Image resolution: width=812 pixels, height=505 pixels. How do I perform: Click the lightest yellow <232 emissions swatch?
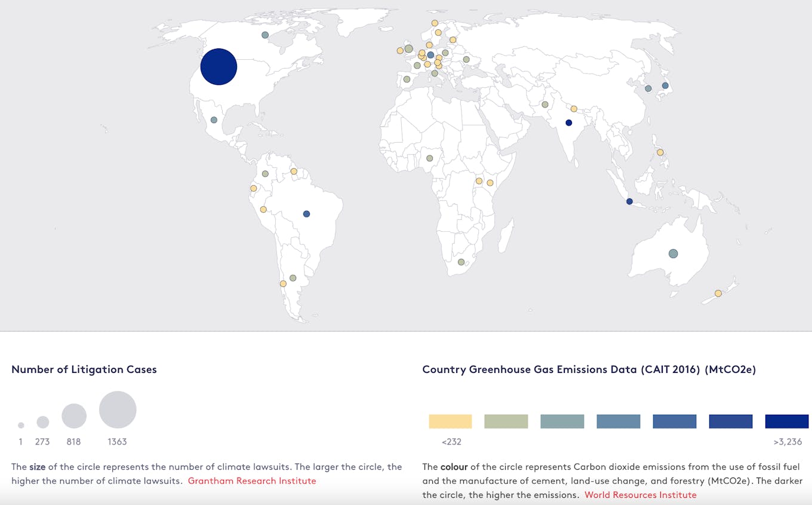click(x=450, y=421)
